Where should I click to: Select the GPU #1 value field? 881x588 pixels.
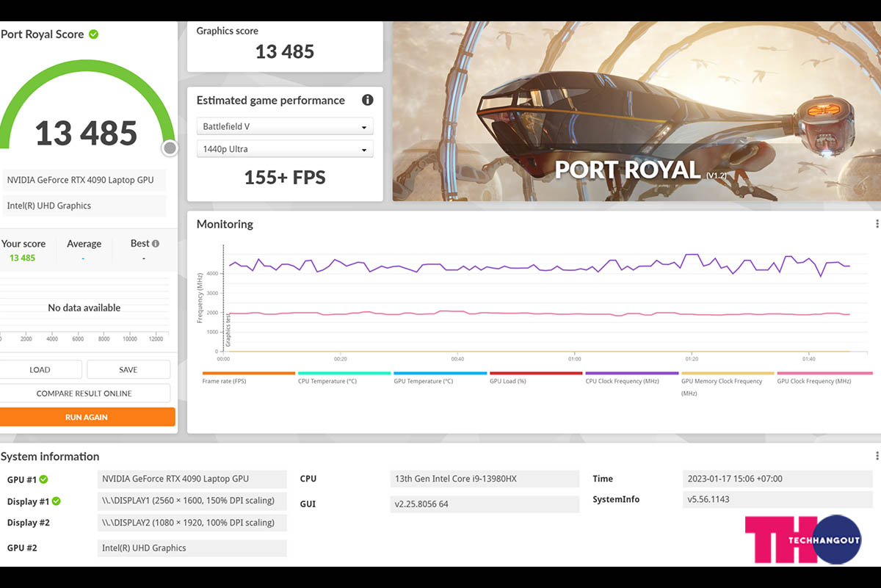coord(192,479)
